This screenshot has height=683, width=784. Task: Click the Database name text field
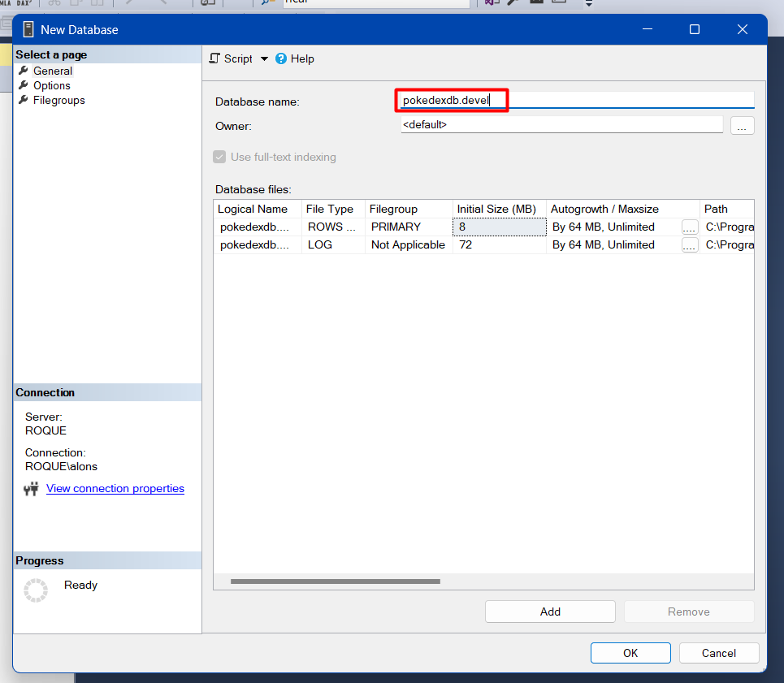577,101
